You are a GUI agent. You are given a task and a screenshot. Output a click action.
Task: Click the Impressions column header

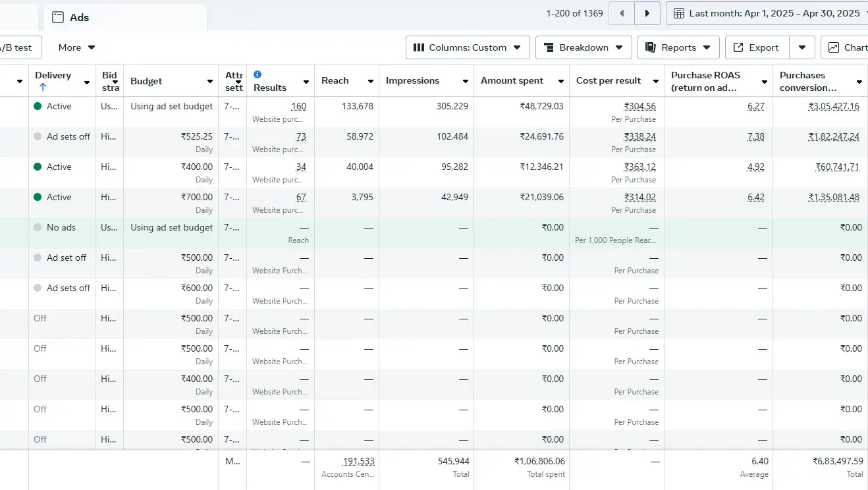[x=412, y=80]
